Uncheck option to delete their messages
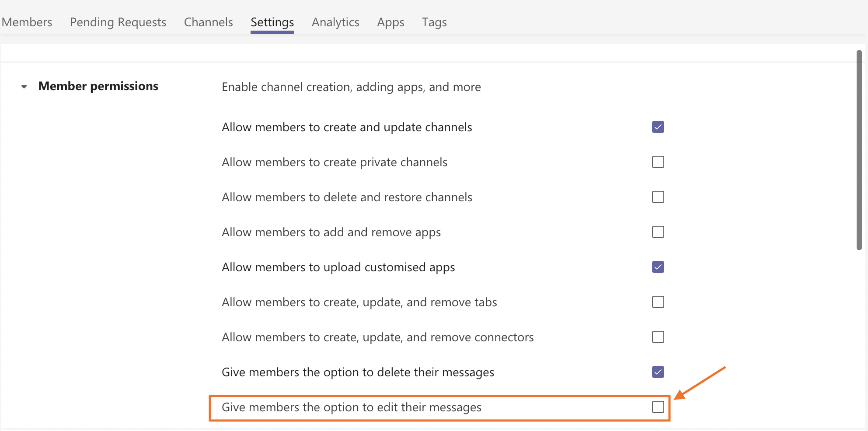 tap(658, 372)
